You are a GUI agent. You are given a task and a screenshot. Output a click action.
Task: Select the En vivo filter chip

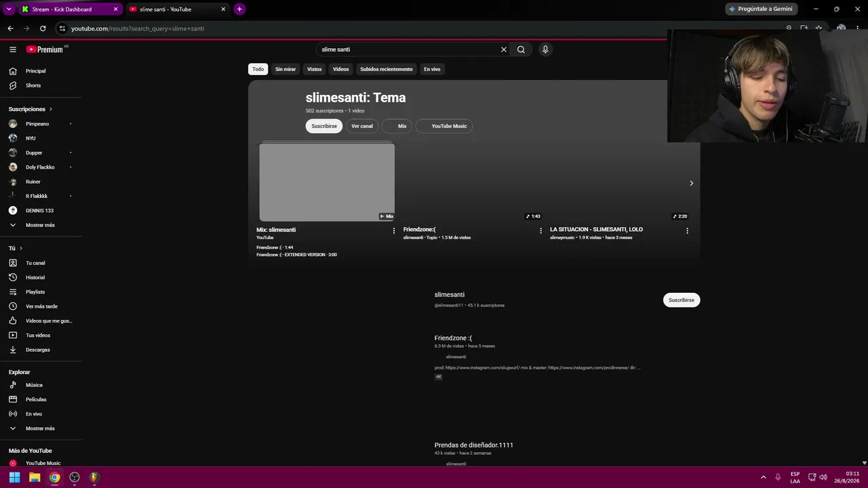pyautogui.click(x=432, y=69)
